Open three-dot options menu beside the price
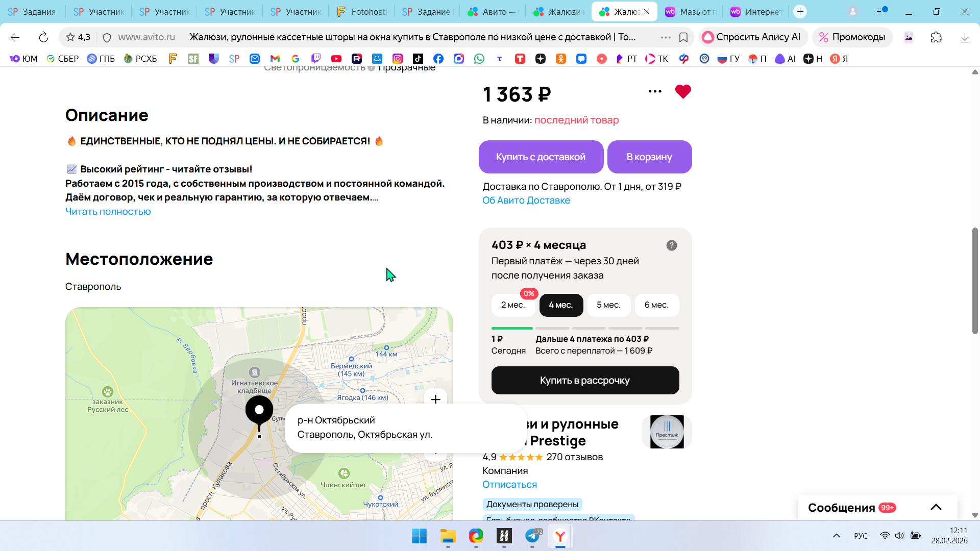 click(655, 92)
